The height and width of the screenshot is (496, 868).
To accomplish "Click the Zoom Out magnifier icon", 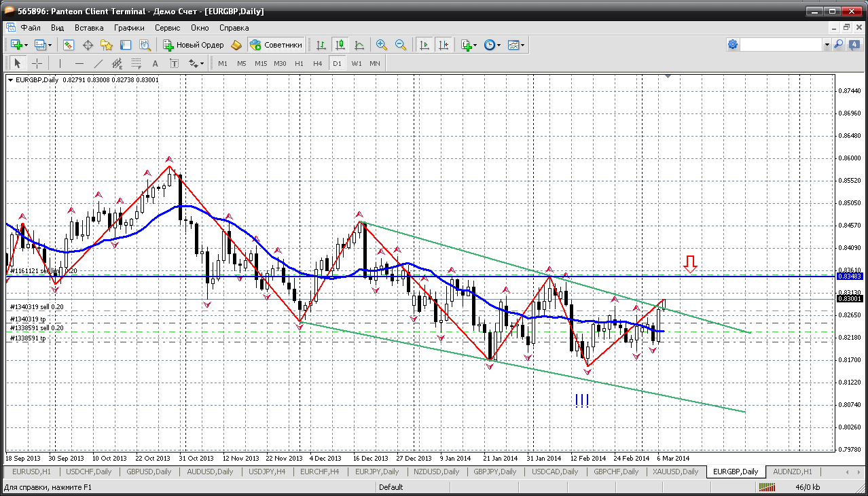I will pyautogui.click(x=401, y=45).
